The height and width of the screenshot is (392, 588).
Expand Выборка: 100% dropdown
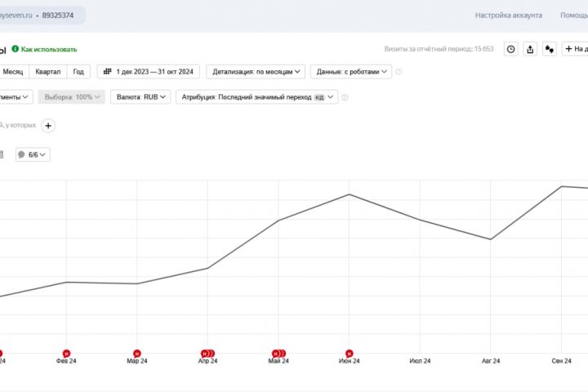pos(72,97)
